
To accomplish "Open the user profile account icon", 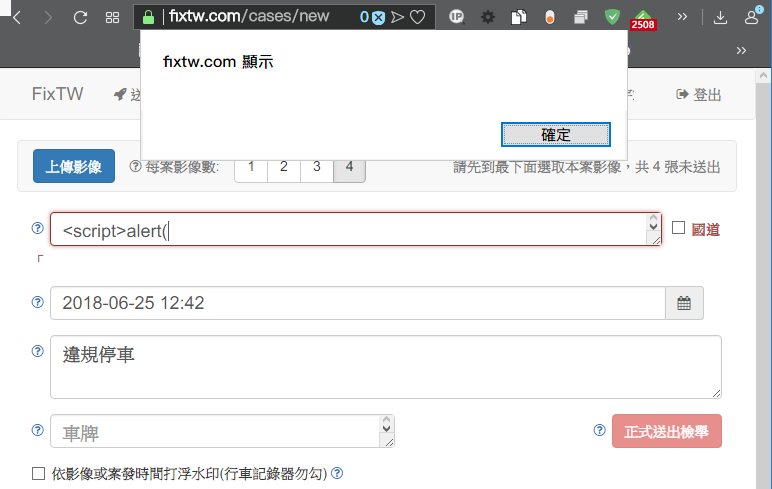I will tap(751, 17).
